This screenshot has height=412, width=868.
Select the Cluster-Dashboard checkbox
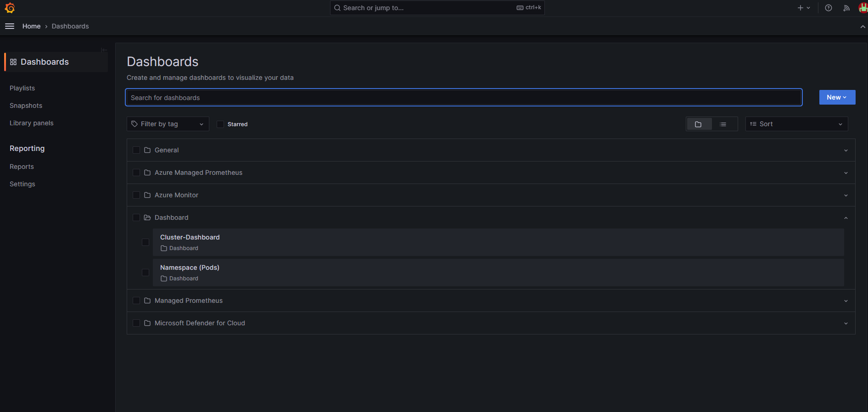[146, 242]
